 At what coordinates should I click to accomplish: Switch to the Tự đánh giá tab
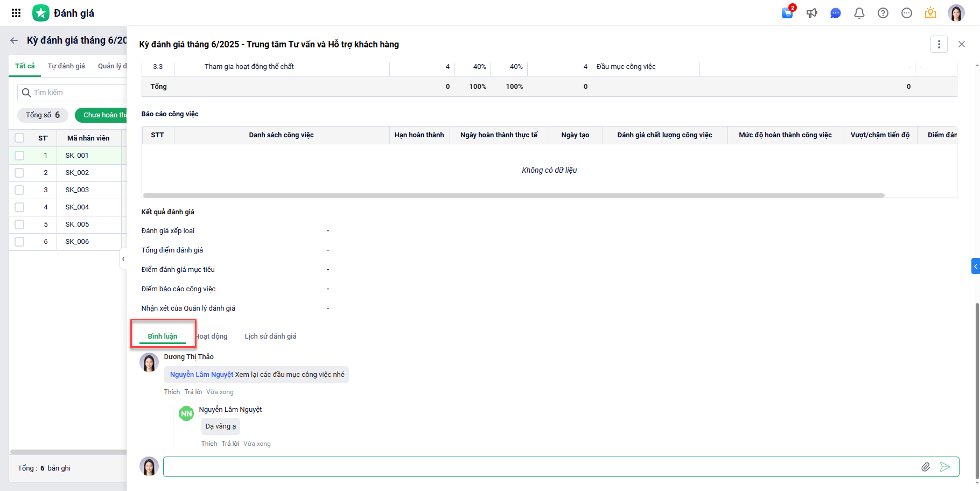[66, 66]
